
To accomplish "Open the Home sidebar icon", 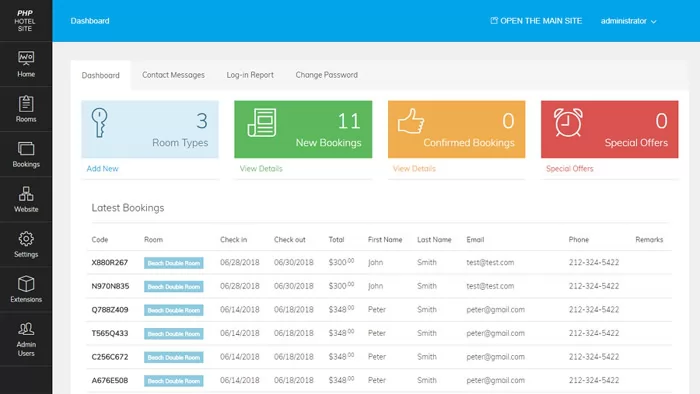I will click(x=26, y=59).
